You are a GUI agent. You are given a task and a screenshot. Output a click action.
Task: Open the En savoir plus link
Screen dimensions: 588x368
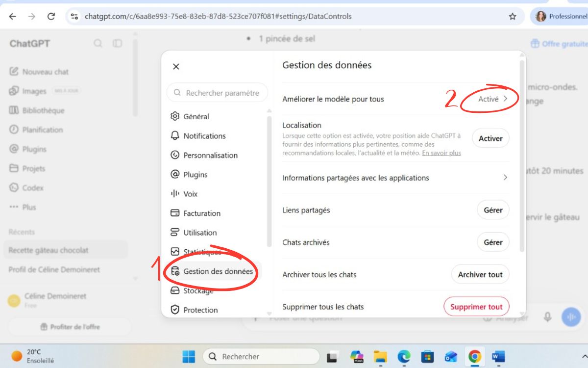point(441,153)
